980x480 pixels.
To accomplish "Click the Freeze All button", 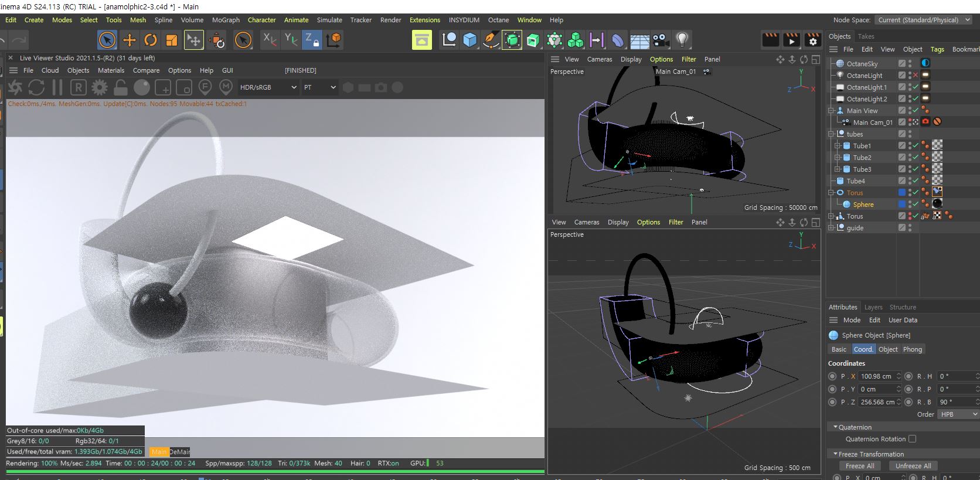I will [860, 466].
